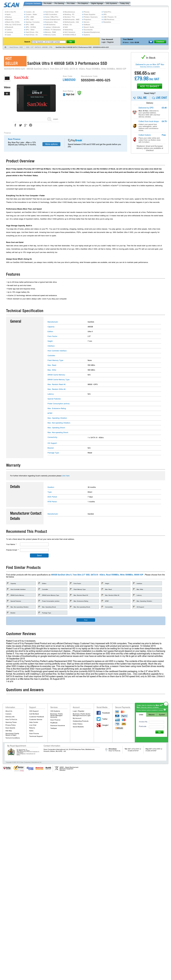Click the Facebook share icon under product image
Viewport: 171px width, 980px height.
pyautogui.click(x=15, y=125)
